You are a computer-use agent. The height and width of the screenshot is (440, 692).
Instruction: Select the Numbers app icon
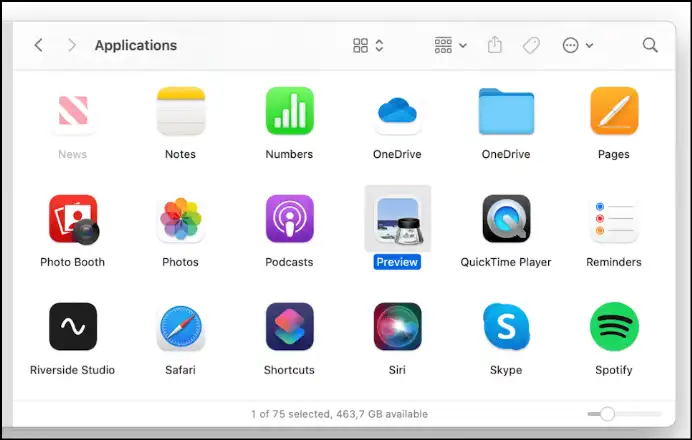tap(290, 111)
